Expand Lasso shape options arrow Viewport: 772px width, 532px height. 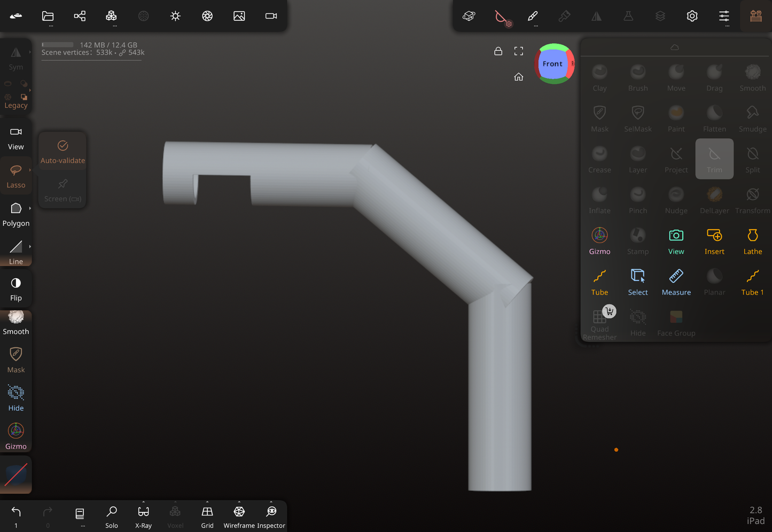pyautogui.click(x=30, y=170)
